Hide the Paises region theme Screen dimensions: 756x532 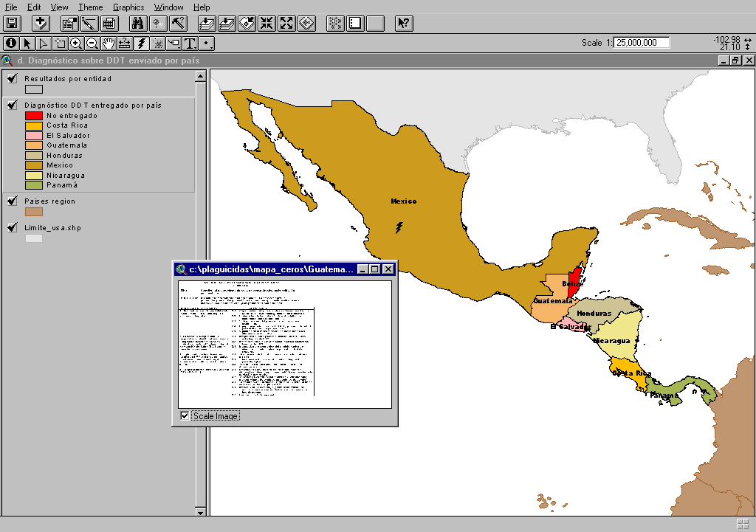coord(12,201)
